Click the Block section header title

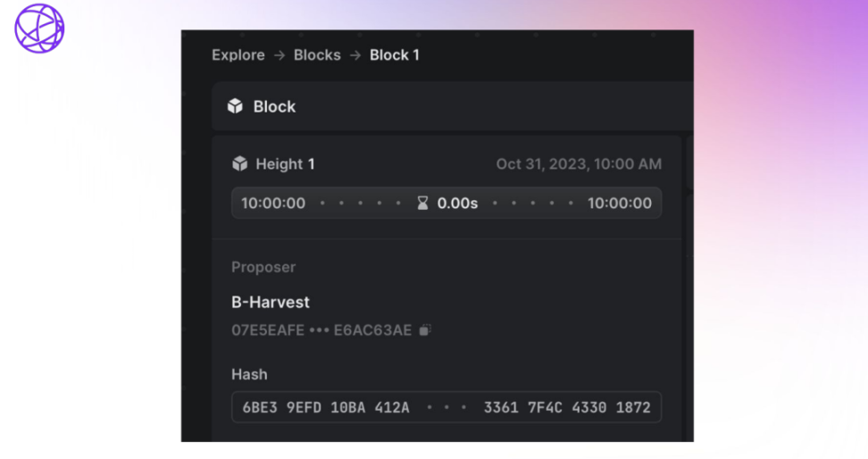coord(274,106)
